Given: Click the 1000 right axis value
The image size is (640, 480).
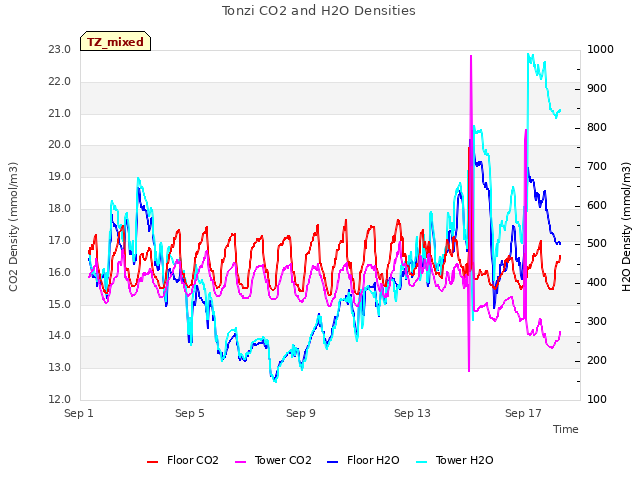Looking at the screenshot, I should (600, 50).
